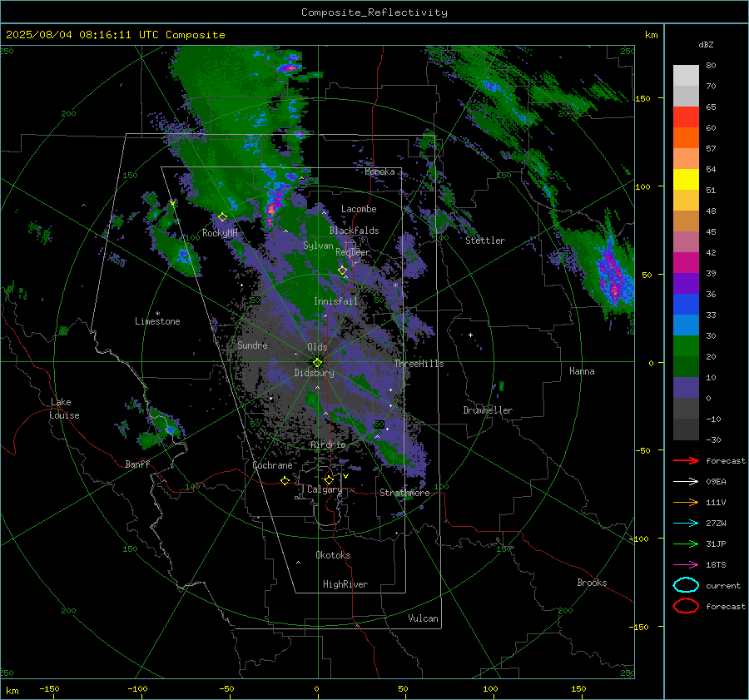The image size is (749, 700).
Task: Click the 51 dBZ yellow color swatch
Action: (x=686, y=180)
